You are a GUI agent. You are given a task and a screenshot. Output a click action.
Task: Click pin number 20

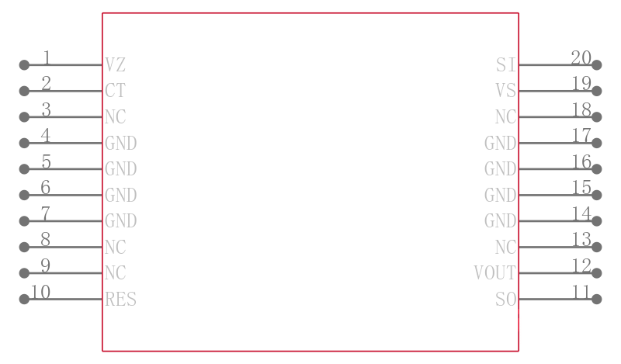coord(581,58)
